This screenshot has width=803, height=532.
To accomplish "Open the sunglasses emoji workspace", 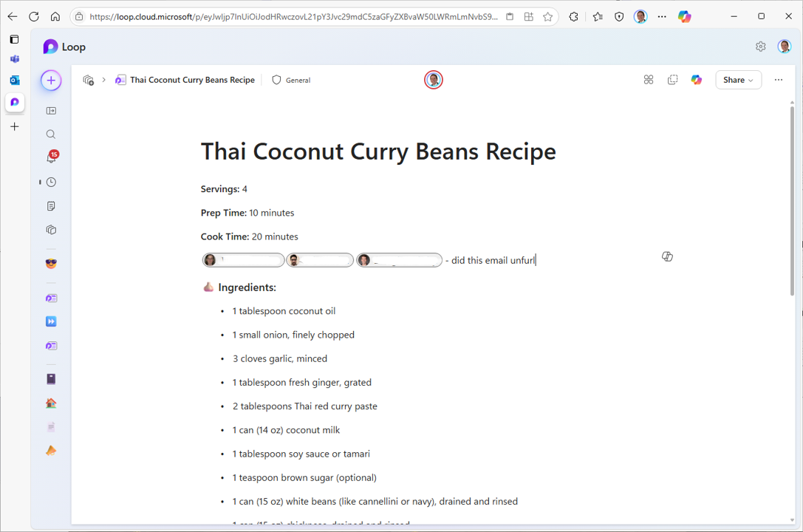I will [51, 264].
